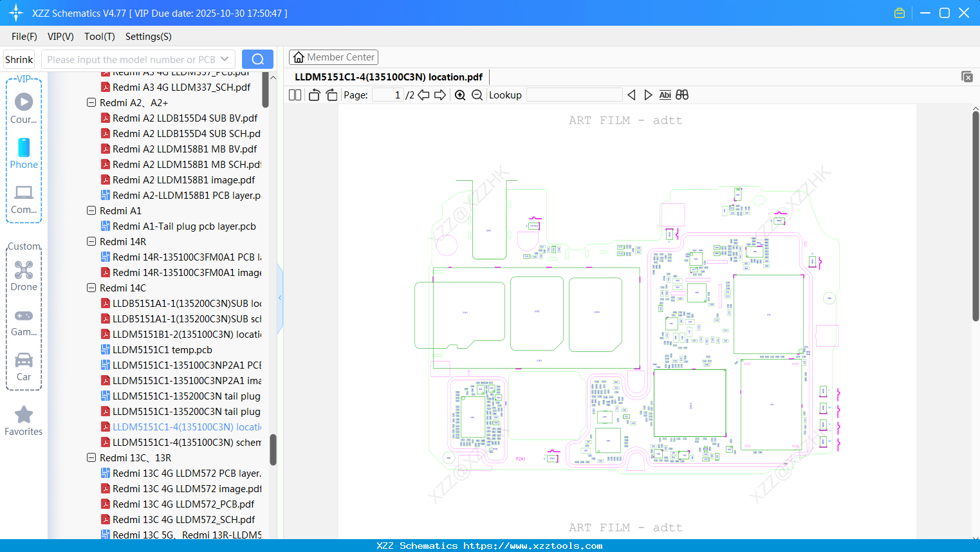
Task: Zoom out on the schematic view
Action: coord(477,95)
